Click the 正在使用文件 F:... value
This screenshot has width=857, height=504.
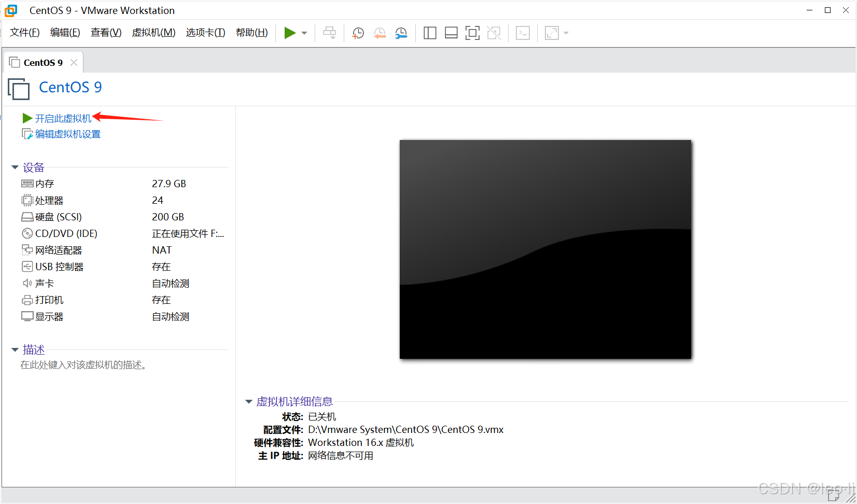pyautogui.click(x=188, y=233)
